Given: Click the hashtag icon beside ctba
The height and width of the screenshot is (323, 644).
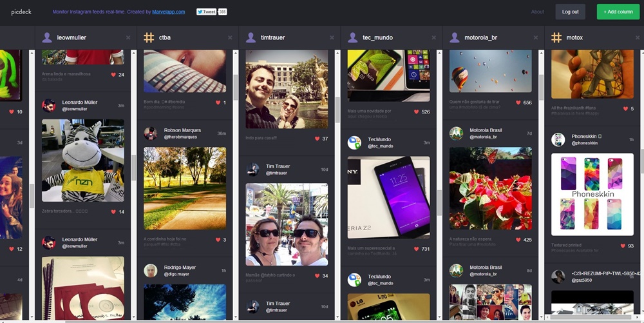Looking at the screenshot, I should click(x=149, y=37).
